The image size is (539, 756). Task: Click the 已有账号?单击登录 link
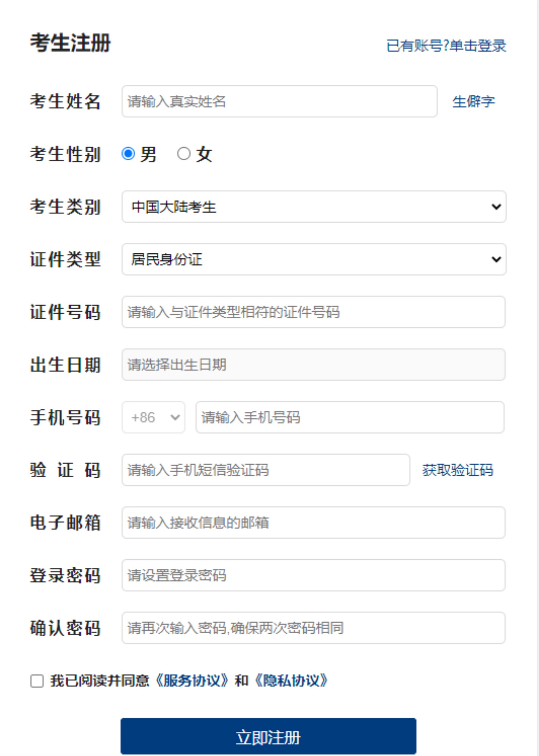446,46
